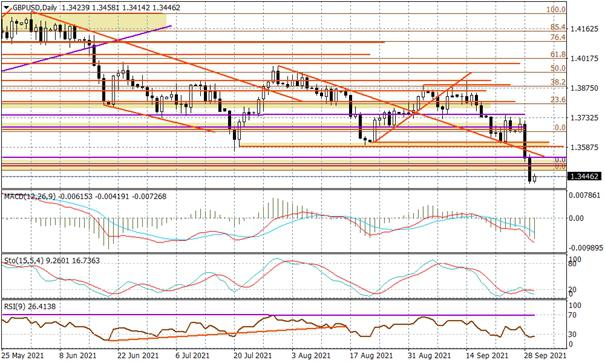Click the GBPUSD,Daily chart title
Viewport: 605px width, 363px height.
[x=36, y=8]
